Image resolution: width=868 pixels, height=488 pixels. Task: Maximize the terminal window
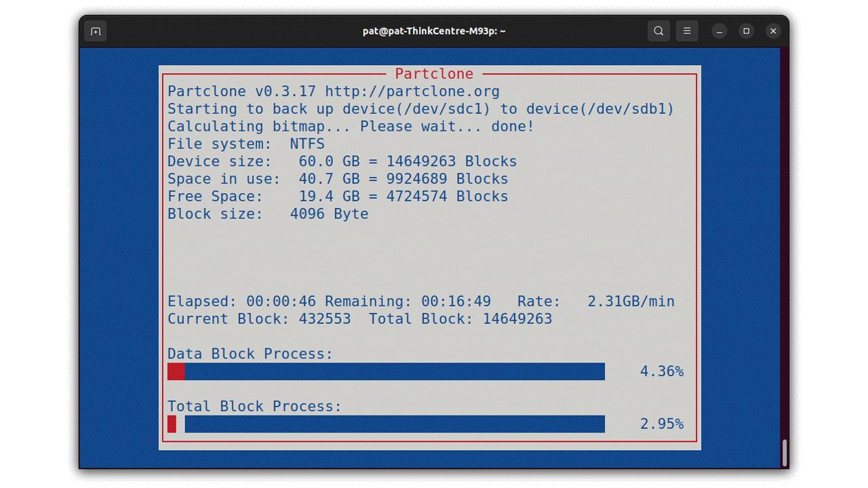pos(746,31)
